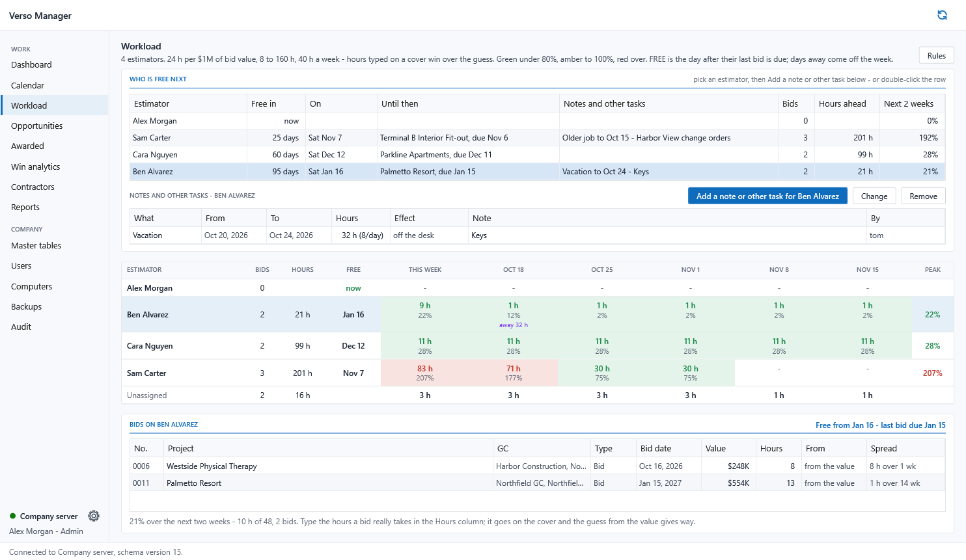Go to Reports

(x=55, y=207)
